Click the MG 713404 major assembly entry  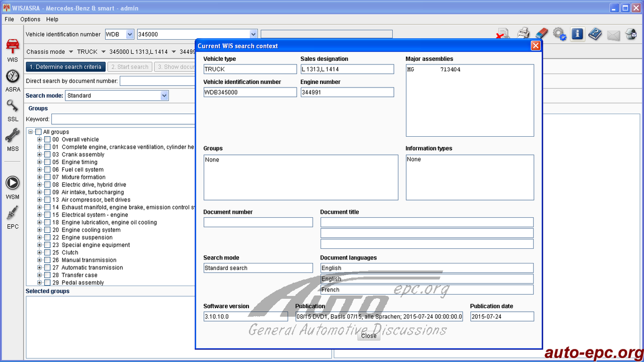pos(434,69)
